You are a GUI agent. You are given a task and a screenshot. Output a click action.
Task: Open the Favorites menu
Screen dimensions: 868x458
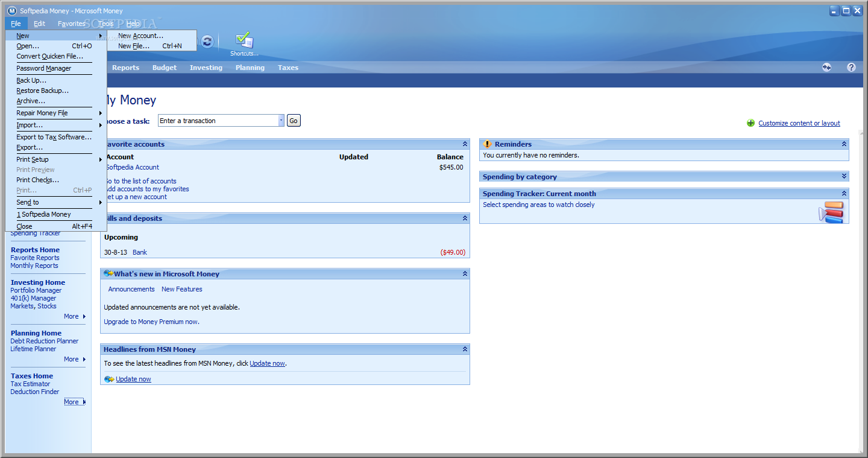click(x=72, y=24)
